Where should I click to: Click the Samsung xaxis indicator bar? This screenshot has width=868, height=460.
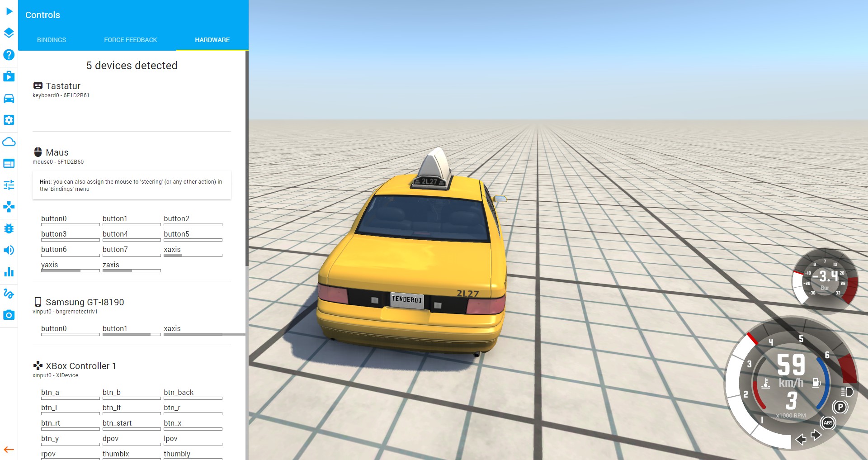coord(193,335)
